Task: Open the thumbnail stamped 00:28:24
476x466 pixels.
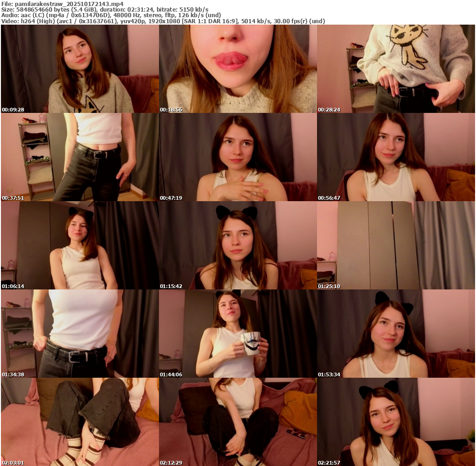Action: (x=396, y=69)
